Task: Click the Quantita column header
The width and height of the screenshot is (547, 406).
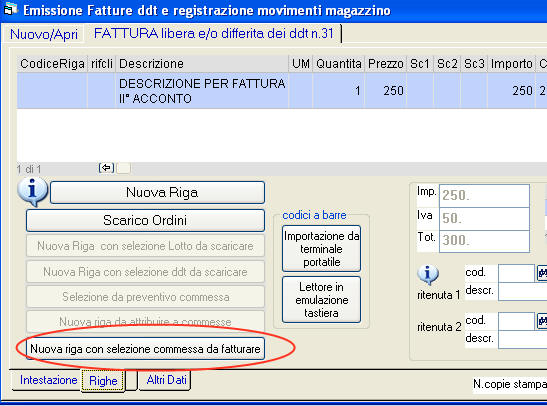Action: point(339,64)
